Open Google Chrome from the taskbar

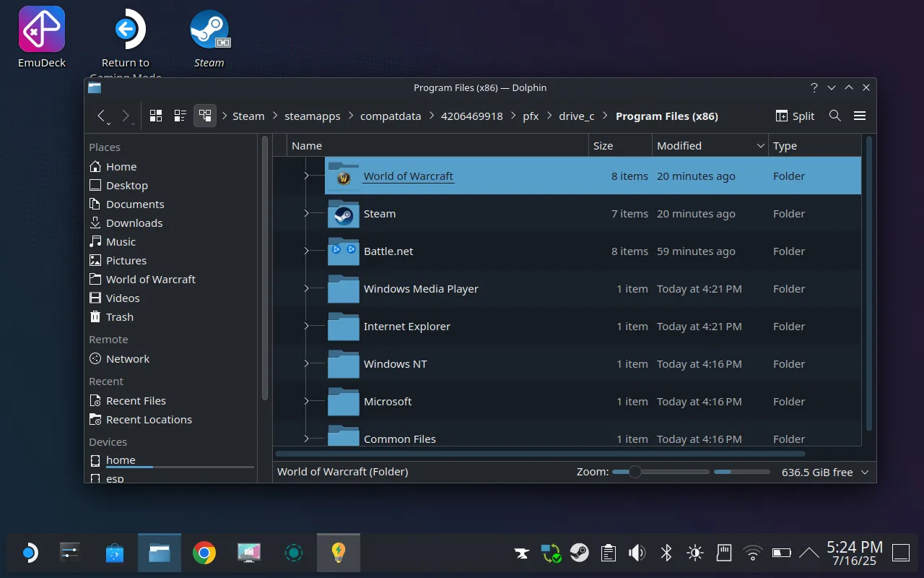click(x=203, y=552)
